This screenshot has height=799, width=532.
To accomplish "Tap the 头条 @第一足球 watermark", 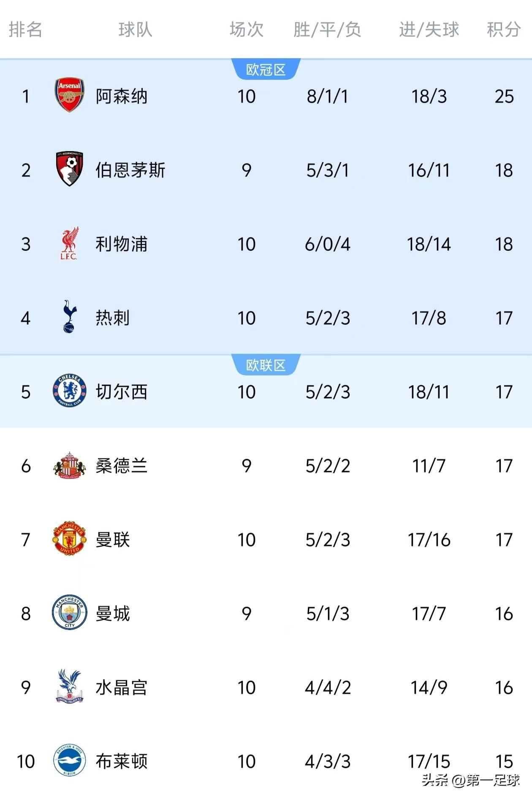I will tap(471, 780).
